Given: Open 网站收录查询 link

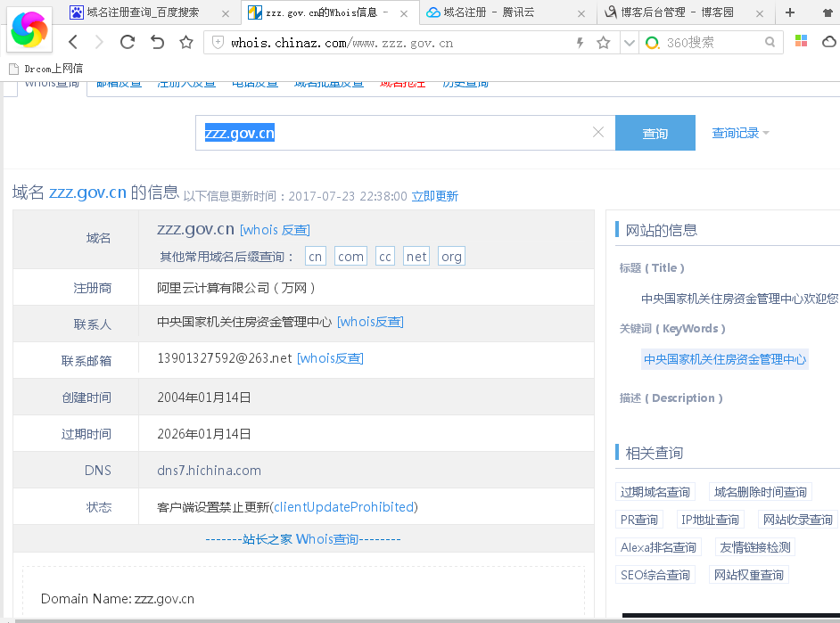Looking at the screenshot, I should (798, 520).
